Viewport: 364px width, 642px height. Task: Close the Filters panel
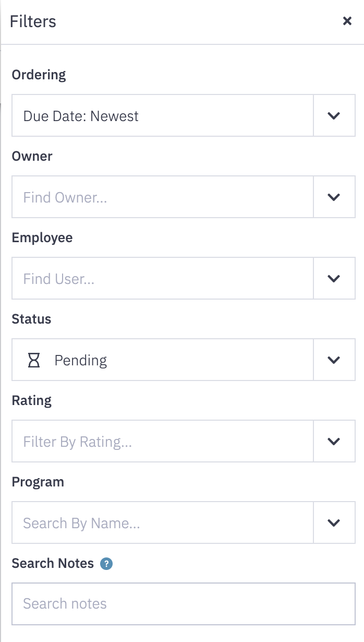coord(347,21)
